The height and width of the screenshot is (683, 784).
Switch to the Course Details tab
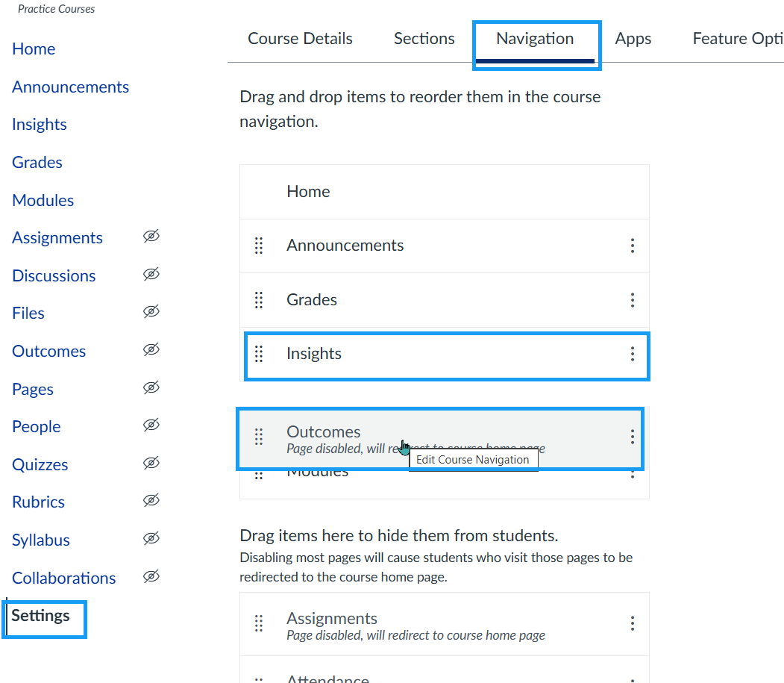coord(300,38)
